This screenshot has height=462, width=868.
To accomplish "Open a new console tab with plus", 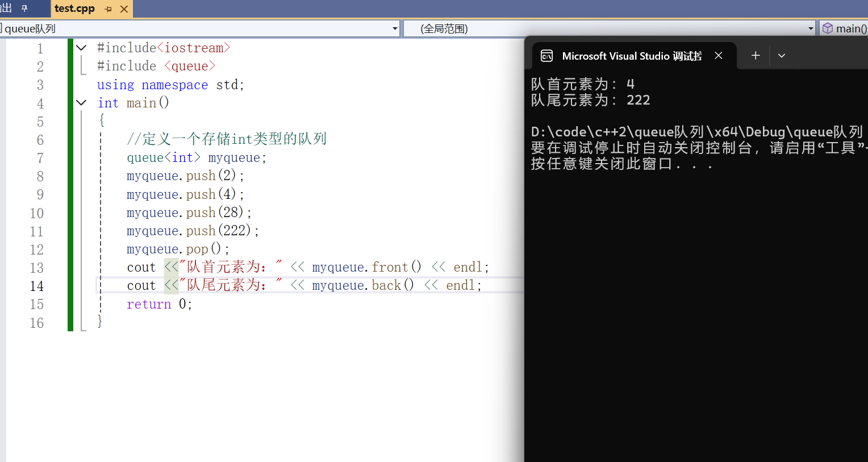I will click(x=756, y=56).
